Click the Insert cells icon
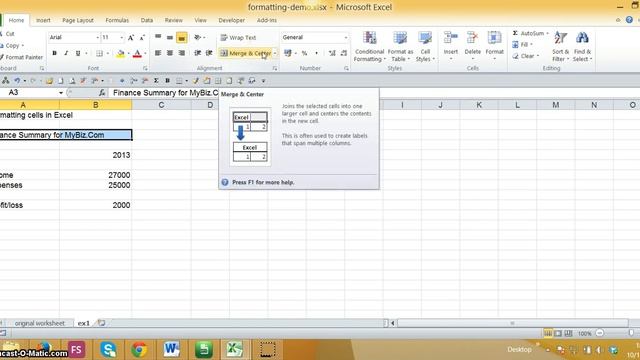 point(451,38)
